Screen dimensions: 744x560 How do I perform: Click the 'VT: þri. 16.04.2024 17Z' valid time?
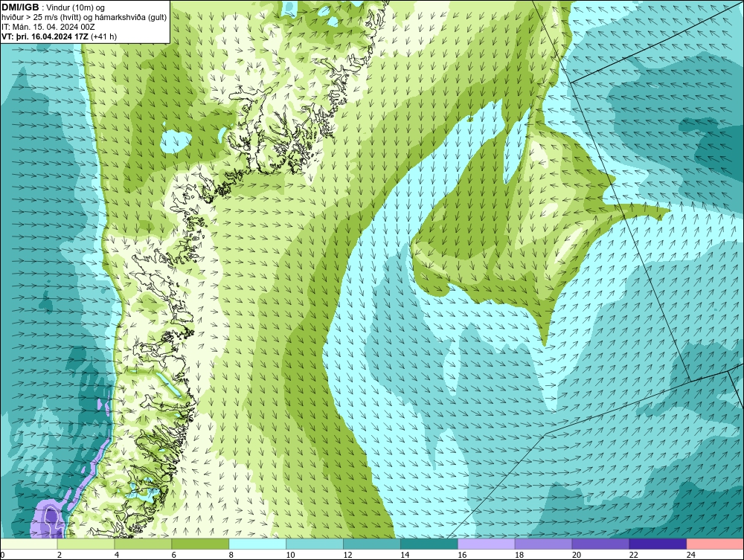pyautogui.click(x=45, y=36)
